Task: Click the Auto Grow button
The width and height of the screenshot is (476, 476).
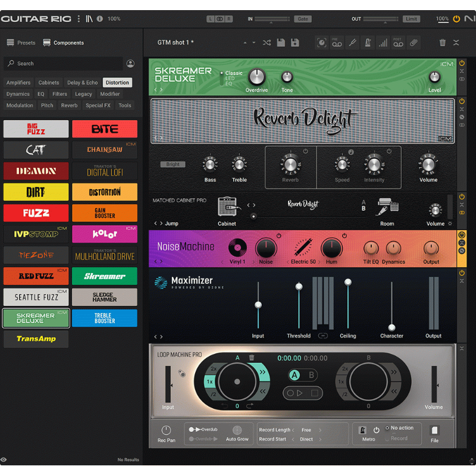Action: pos(237,430)
